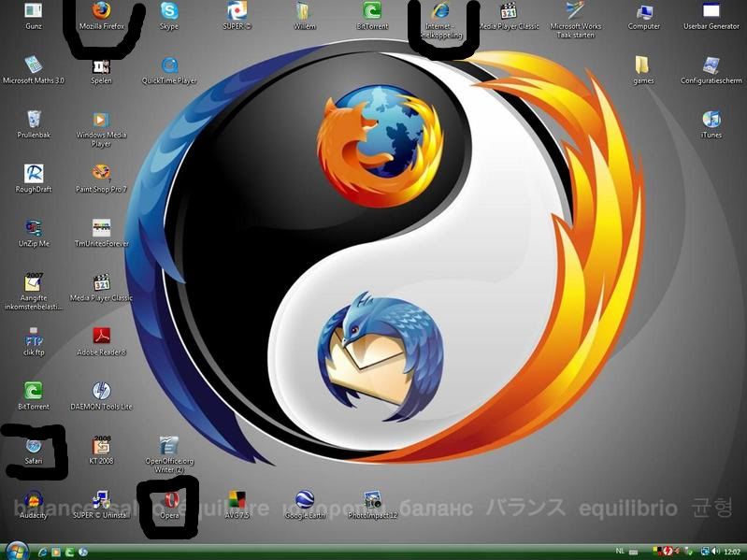
Task: Open the UnZip Me shortcut
Action: (x=34, y=233)
